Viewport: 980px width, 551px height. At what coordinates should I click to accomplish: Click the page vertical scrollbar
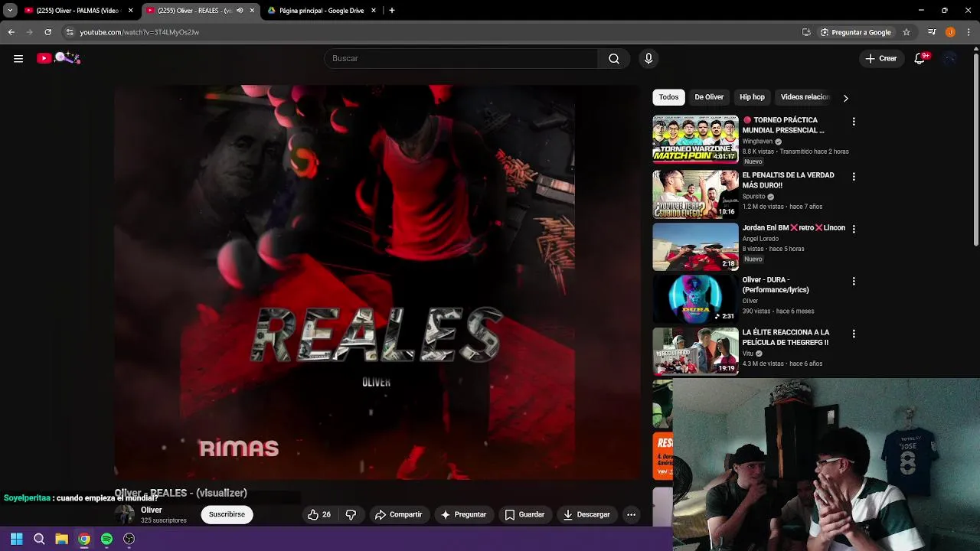click(x=976, y=149)
